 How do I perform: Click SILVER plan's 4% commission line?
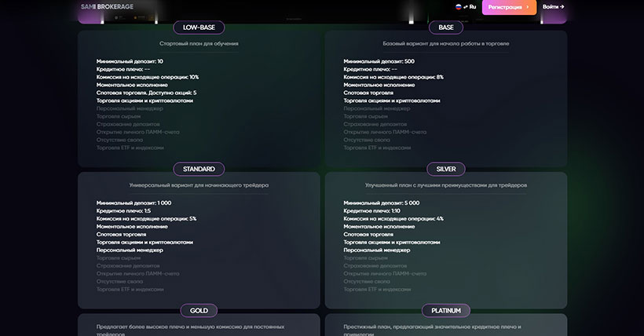pos(393,218)
